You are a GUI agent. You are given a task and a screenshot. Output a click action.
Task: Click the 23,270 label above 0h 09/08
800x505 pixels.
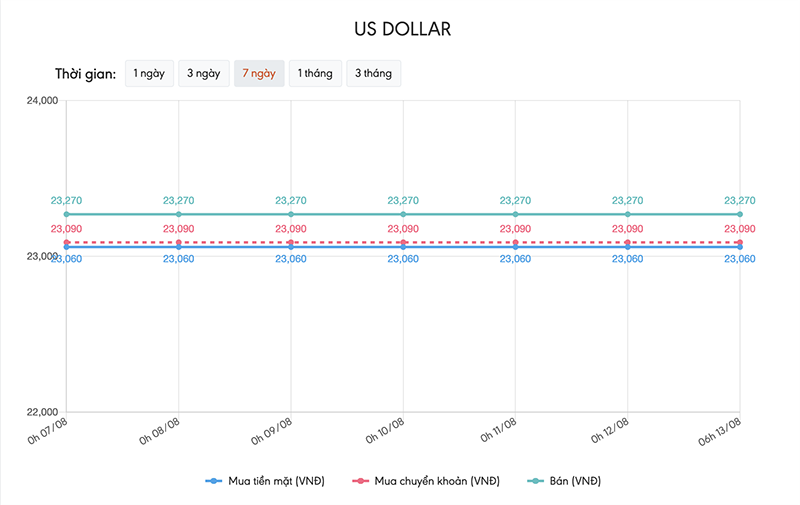pyautogui.click(x=291, y=201)
